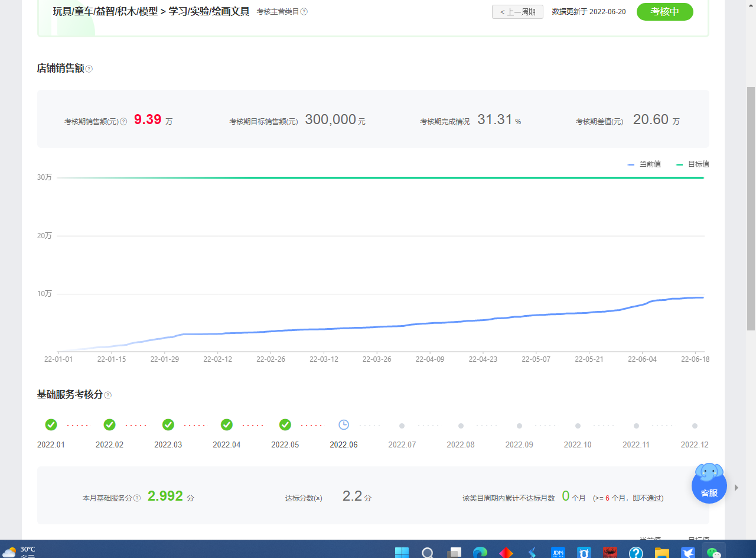Viewport: 756px width, 558px height.
Task: Open File Explorer from taskbar
Action: (662, 553)
